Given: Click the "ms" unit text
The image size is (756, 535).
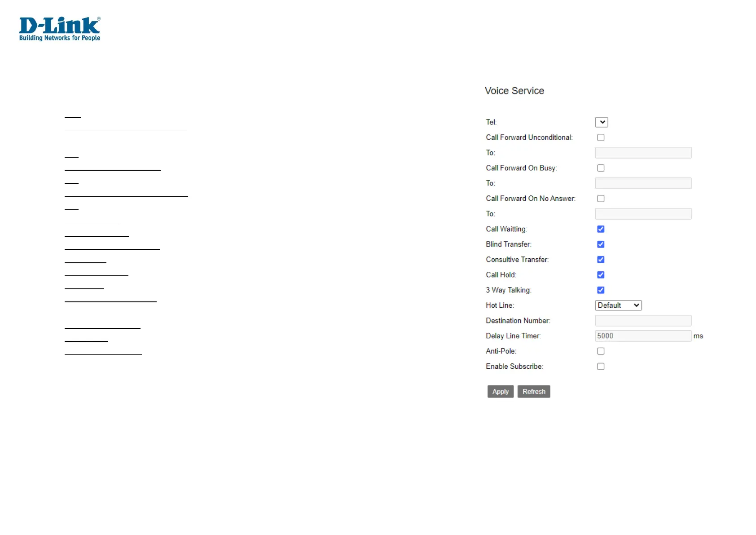Looking at the screenshot, I should tap(698, 336).
